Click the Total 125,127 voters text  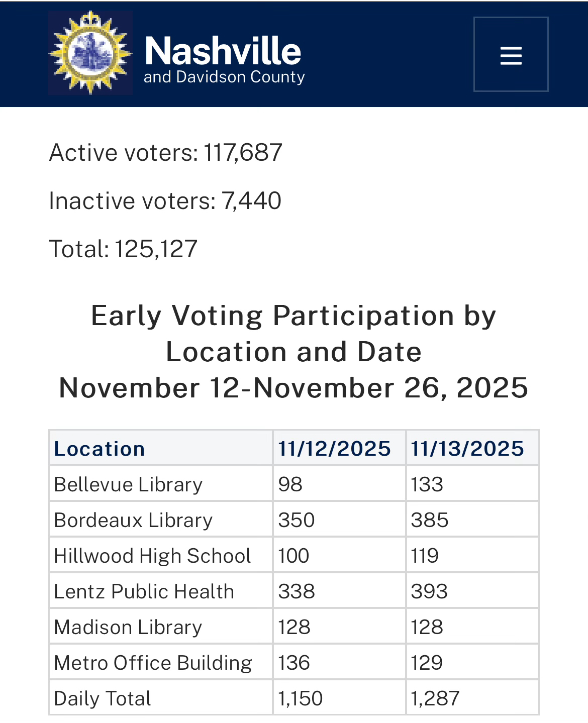123,249
